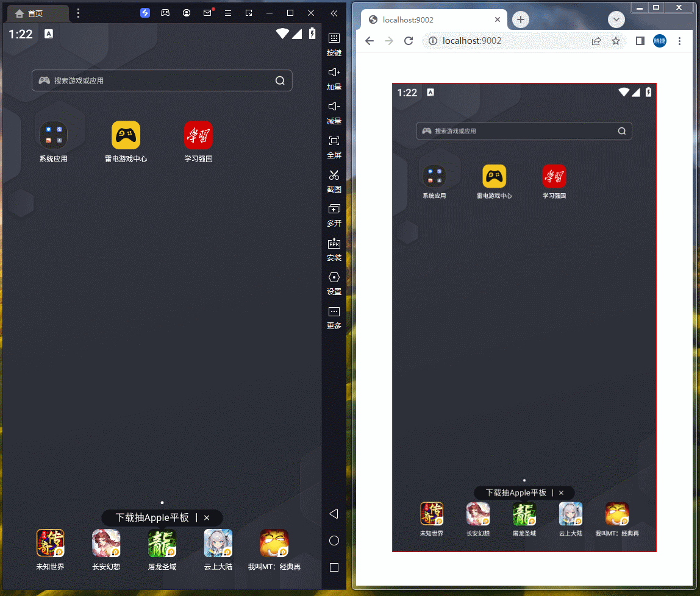The width and height of the screenshot is (700, 596).
Task: Launch 学习强国 app in emulator
Action: 198,142
